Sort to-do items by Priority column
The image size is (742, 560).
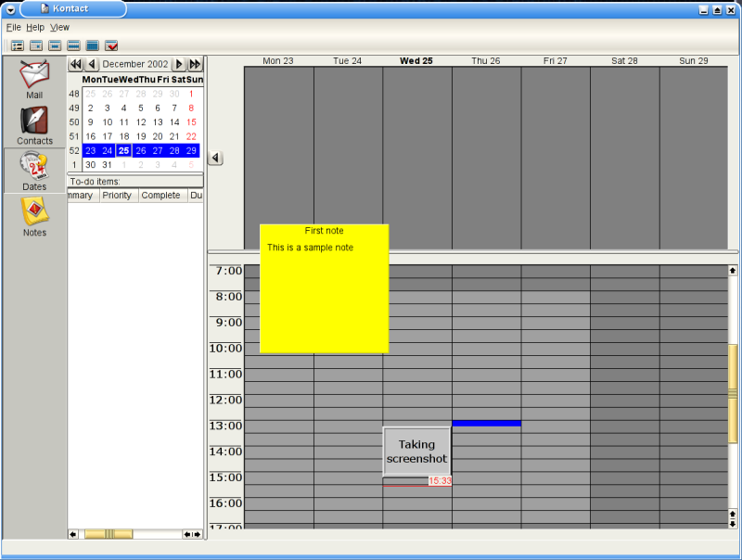pyautogui.click(x=119, y=196)
